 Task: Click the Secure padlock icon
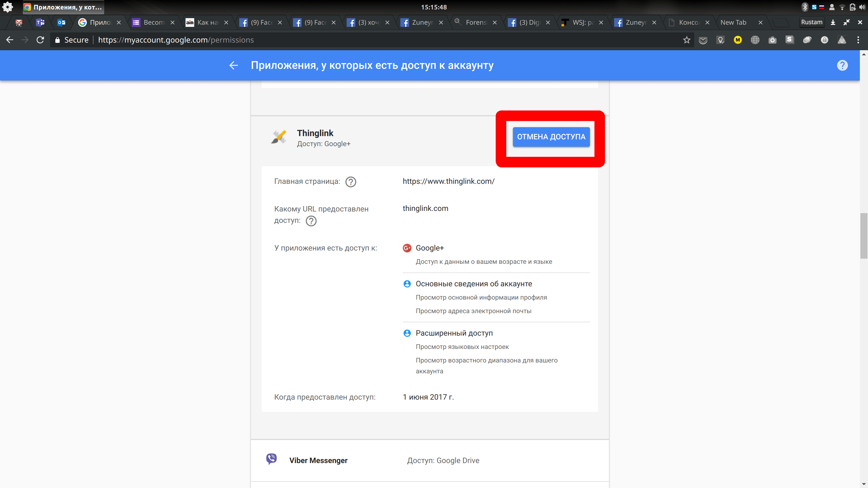coord(57,40)
